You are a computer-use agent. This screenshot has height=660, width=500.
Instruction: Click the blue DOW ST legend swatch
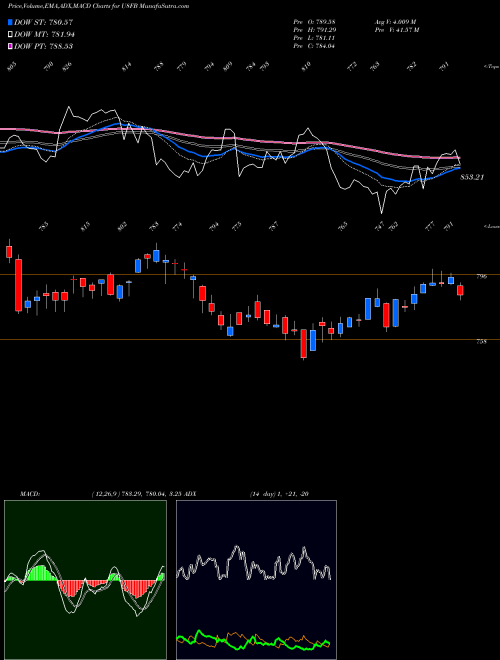pos(11,22)
